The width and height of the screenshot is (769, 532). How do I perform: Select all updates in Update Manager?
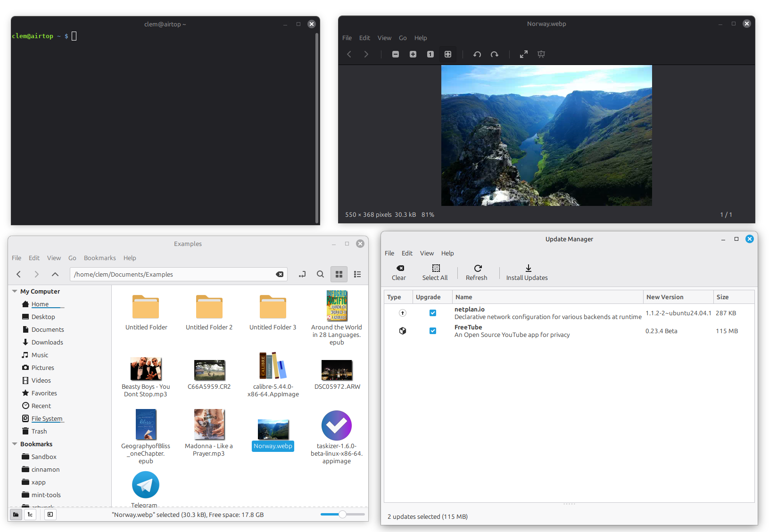click(x=435, y=272)
